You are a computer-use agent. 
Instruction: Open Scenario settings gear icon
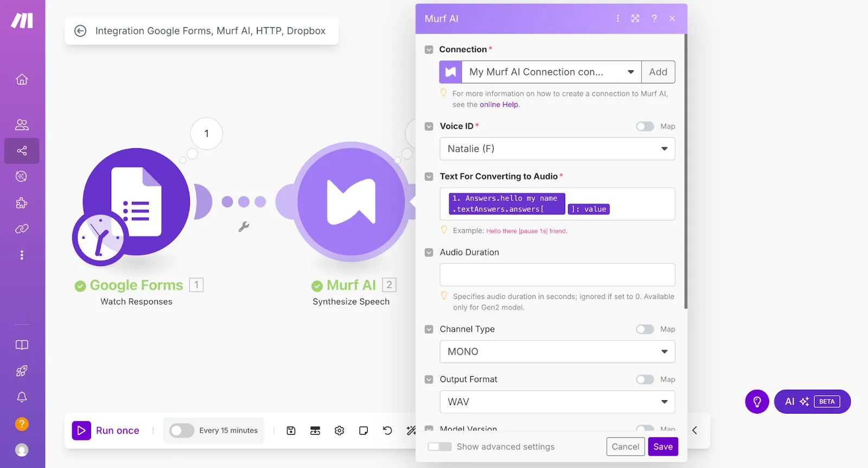(x=340, y=431)
